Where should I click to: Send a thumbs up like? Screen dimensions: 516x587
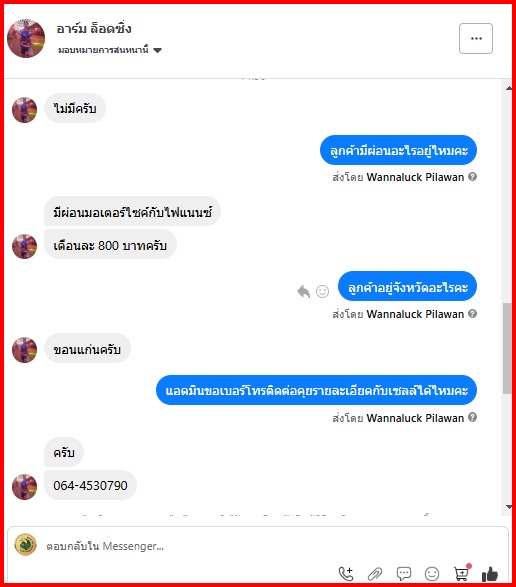click(489, 573)
